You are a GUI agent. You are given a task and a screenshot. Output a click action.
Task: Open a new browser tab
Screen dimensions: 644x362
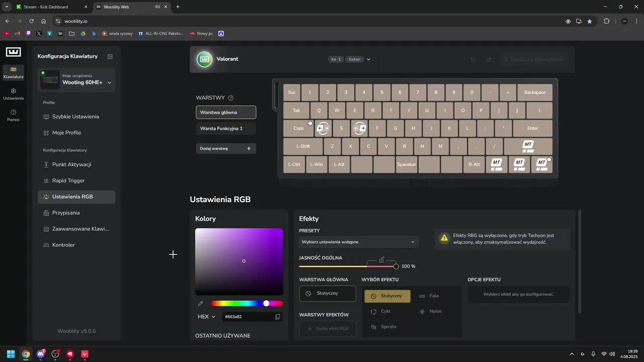tap(178, 7)
